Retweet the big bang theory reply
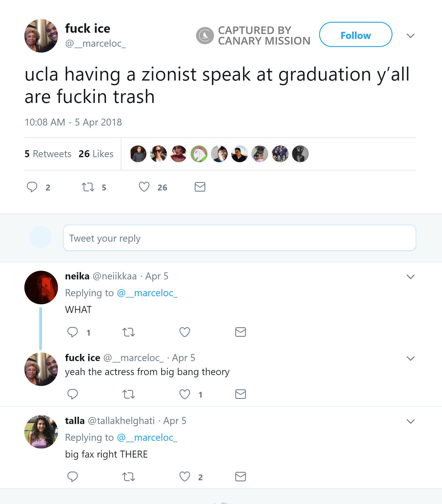Image resolution: width=442 pixels, height=504 pixels. pos(128,394)
